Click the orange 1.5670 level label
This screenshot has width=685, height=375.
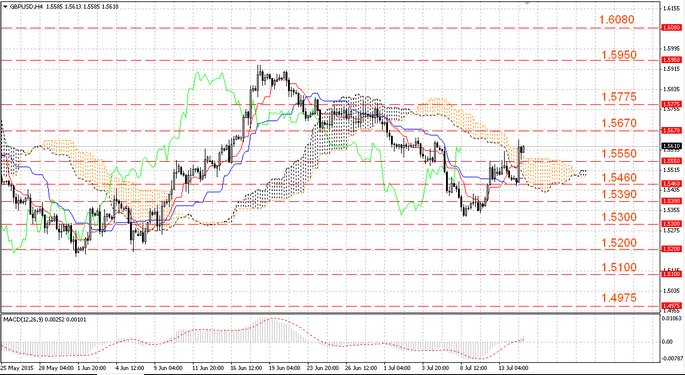619,123
